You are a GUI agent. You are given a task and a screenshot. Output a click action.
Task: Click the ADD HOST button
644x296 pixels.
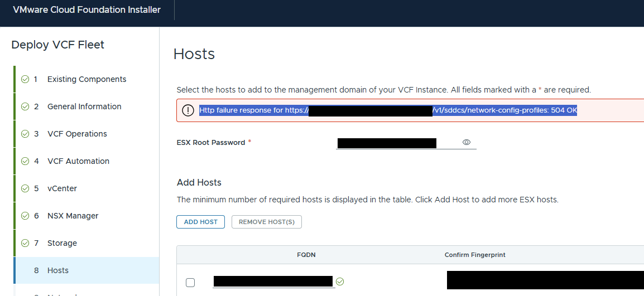pyautogui.click(x=200, y=222)
